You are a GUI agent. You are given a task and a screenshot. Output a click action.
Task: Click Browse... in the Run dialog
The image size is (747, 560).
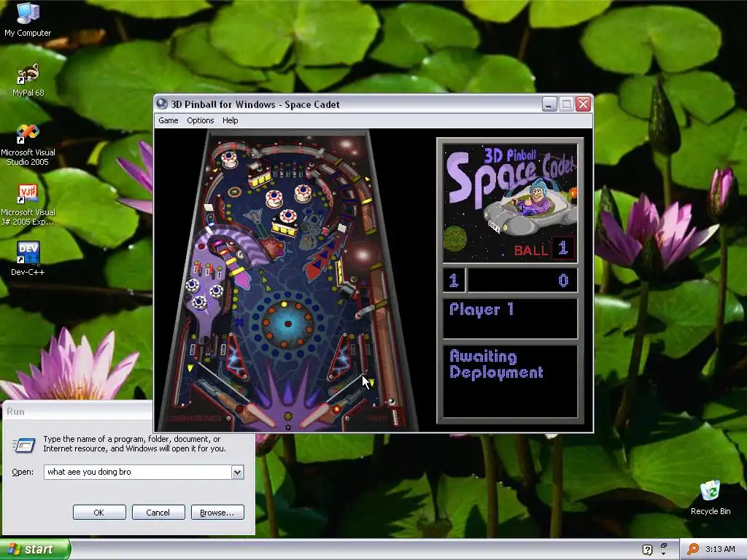pyautogui.click(x=217, y=513)
